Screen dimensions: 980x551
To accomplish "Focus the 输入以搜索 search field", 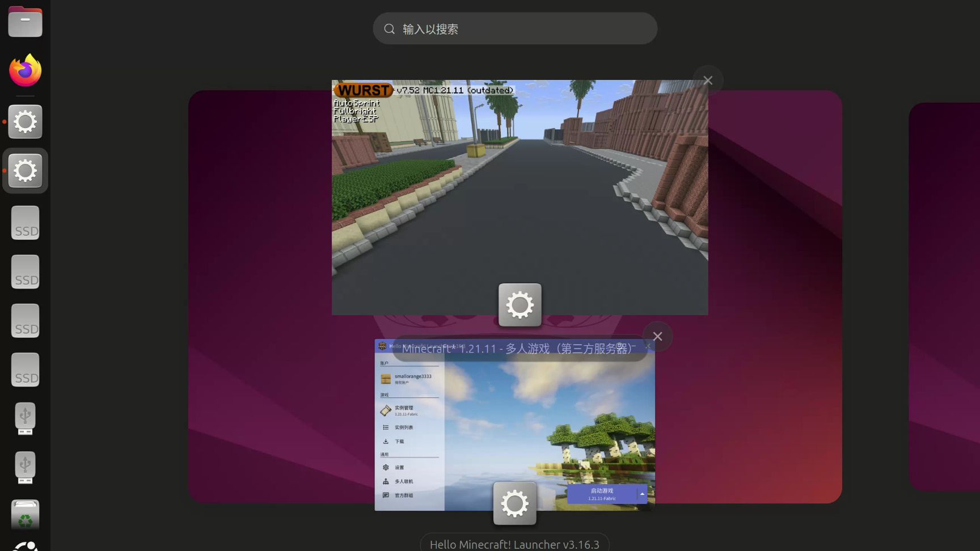I will pyautogui.click(x=515, y=28).
